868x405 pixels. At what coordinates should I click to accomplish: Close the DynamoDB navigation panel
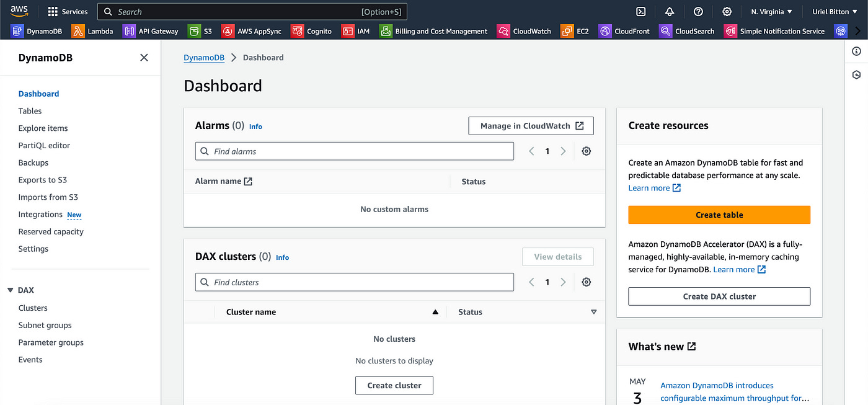(x=144, y=58)
